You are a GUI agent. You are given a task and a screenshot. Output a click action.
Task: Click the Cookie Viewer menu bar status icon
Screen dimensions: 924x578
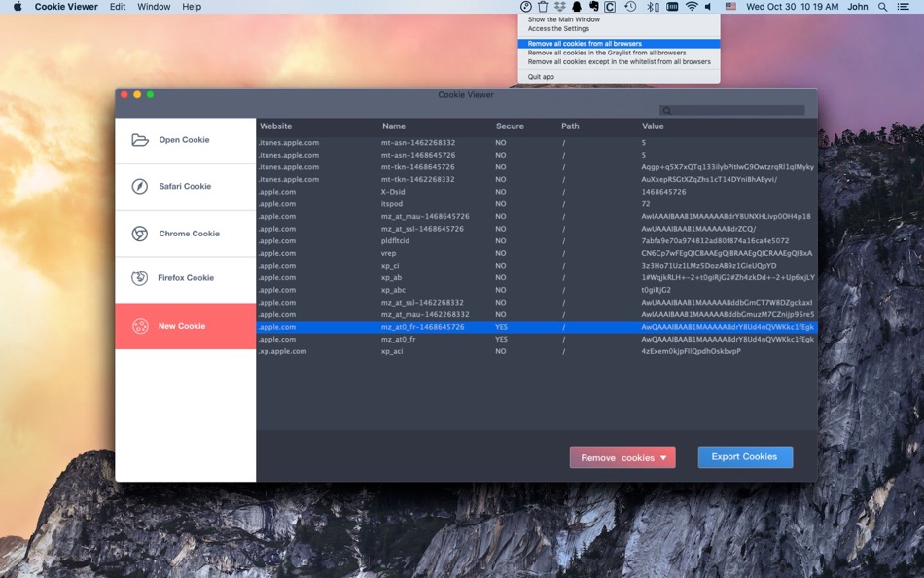[x=525, y=7]
